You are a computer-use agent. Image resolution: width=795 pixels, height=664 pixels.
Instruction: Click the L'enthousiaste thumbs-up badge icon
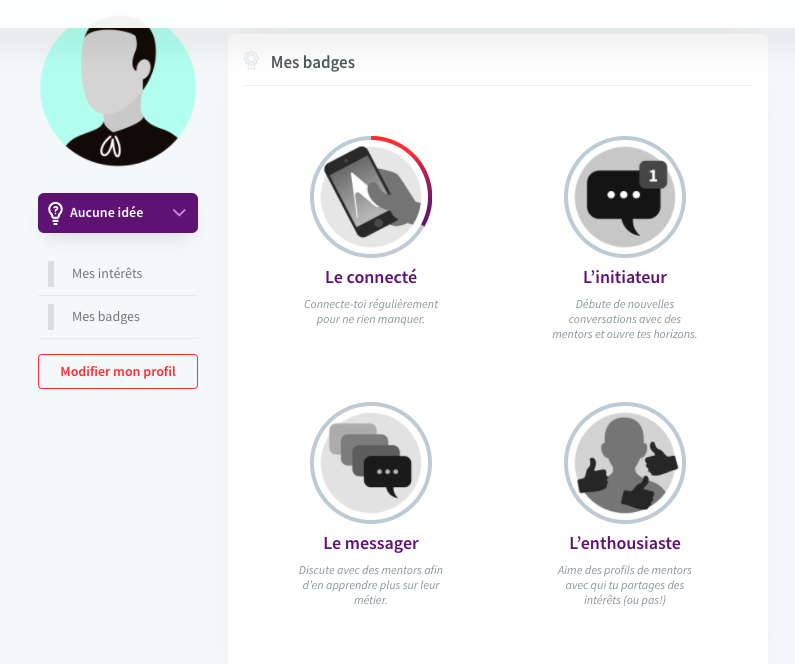[624, 462]
